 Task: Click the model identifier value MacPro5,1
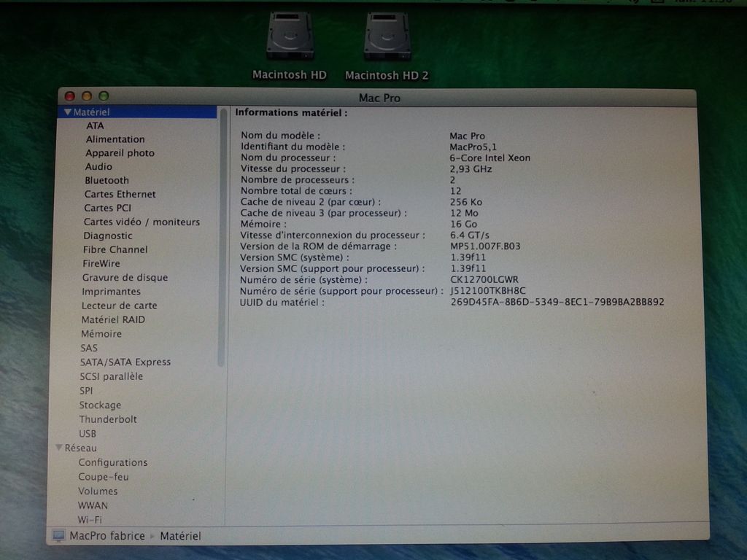coord(473,147)
